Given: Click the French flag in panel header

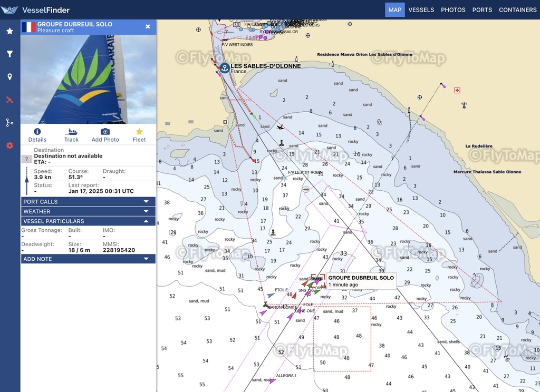Looking at the screenshot, I should point(28,27).
